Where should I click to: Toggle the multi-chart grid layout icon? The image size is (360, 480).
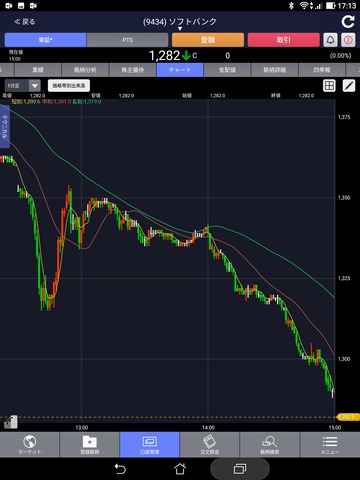click(329, 86)
